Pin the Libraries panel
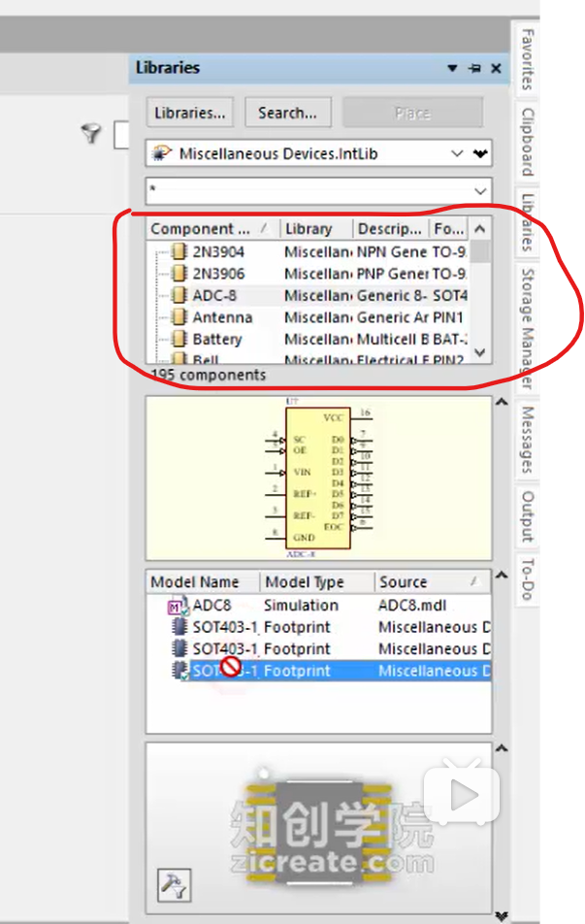The image size is (585, 924). 474,68
